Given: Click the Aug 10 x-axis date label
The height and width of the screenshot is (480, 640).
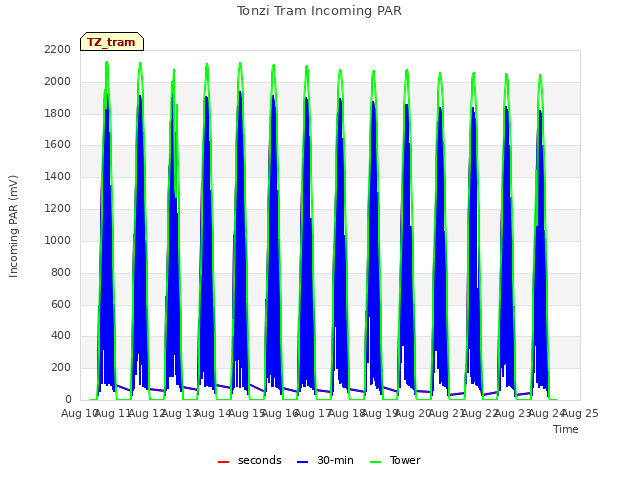Looking at the screenshot, I should (79, 413).
